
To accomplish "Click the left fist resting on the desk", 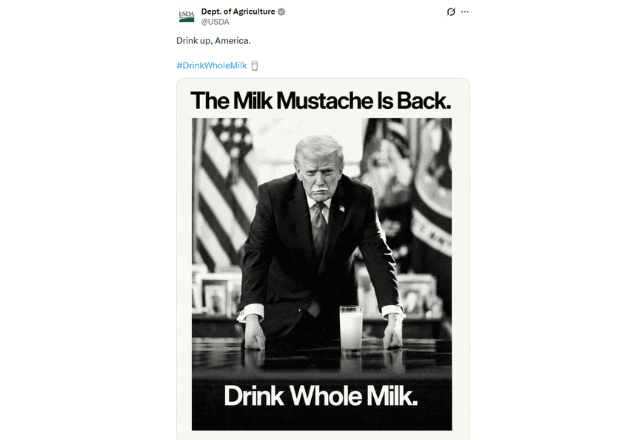I will (255, 335).
